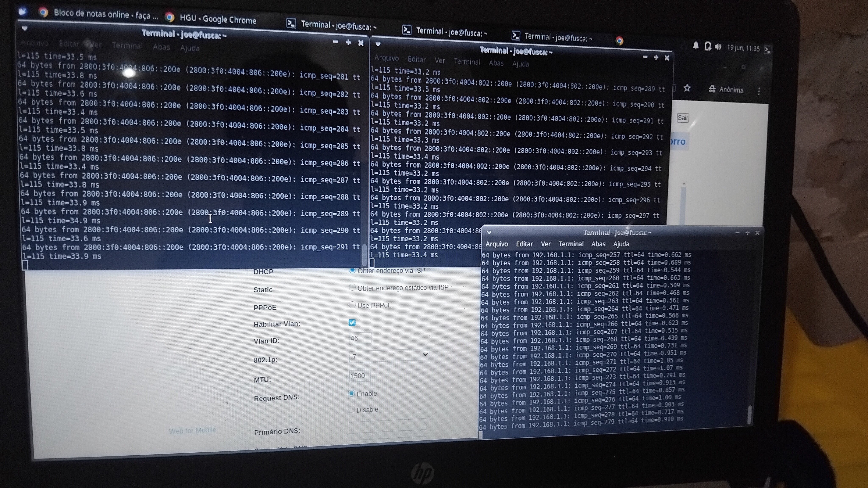The width and height of the screenshot is (868, 488).
Task: Bookmark page with the star icon
Action: tap(687, 88)
